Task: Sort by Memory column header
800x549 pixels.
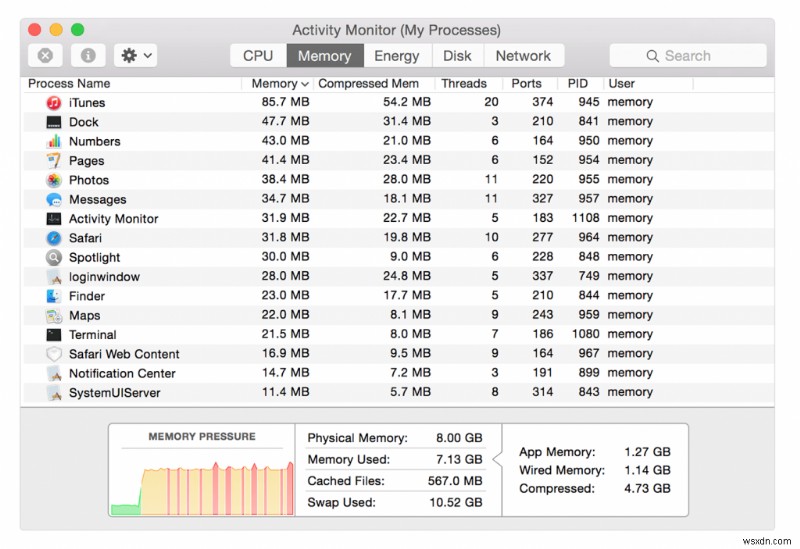Action: pyautogui.click(x=274, y=84)
